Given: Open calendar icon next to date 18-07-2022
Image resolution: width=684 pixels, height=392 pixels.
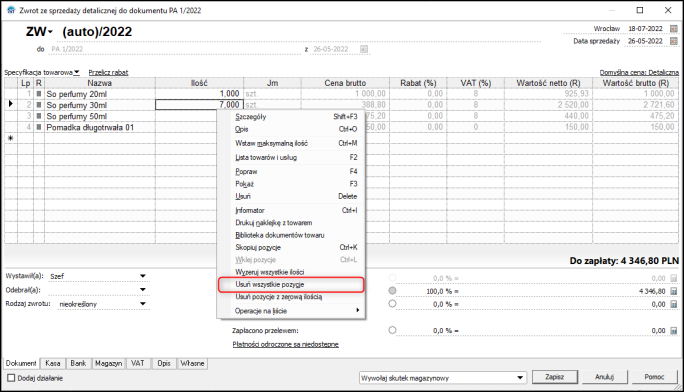Looking at the screenshot, I should (x=674, y=29).
